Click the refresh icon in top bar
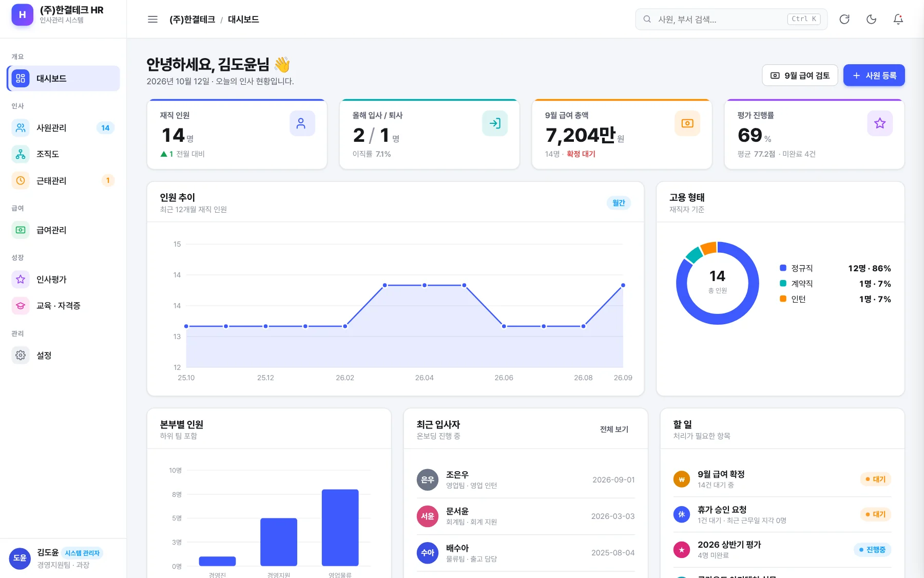 click(x=844, y=20)
